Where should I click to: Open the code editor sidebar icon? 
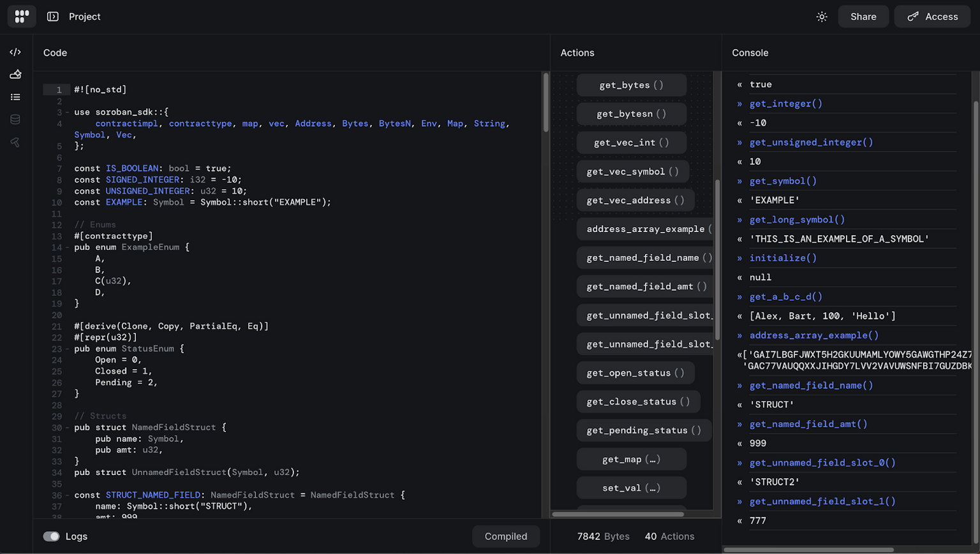point(15,52)
